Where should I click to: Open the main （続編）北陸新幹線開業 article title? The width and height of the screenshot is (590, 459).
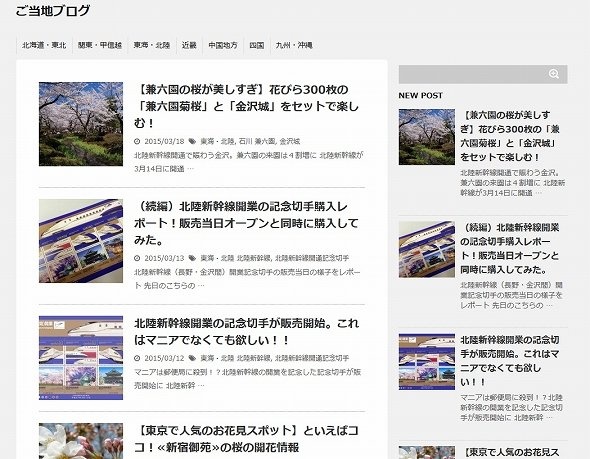[246, 223]
